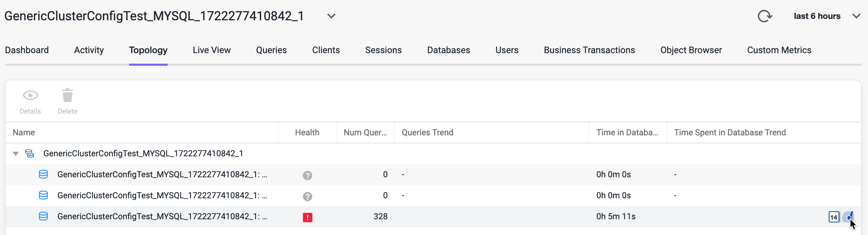Click the red critical health icon in the 328 queries row
Viewport: 868px width, 235px height.
click(308, 217)
